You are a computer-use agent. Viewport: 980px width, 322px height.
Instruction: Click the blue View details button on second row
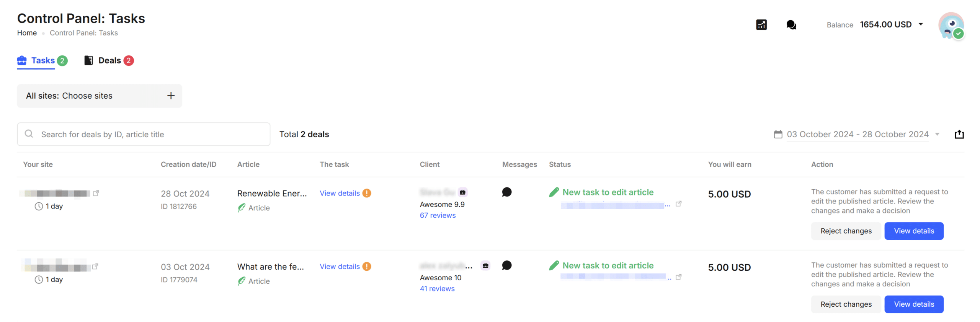[x=914, y=304]
